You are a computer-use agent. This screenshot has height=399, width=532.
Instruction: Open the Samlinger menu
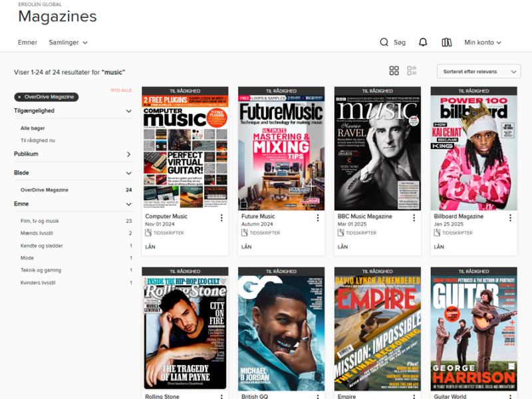pos(68,43)
